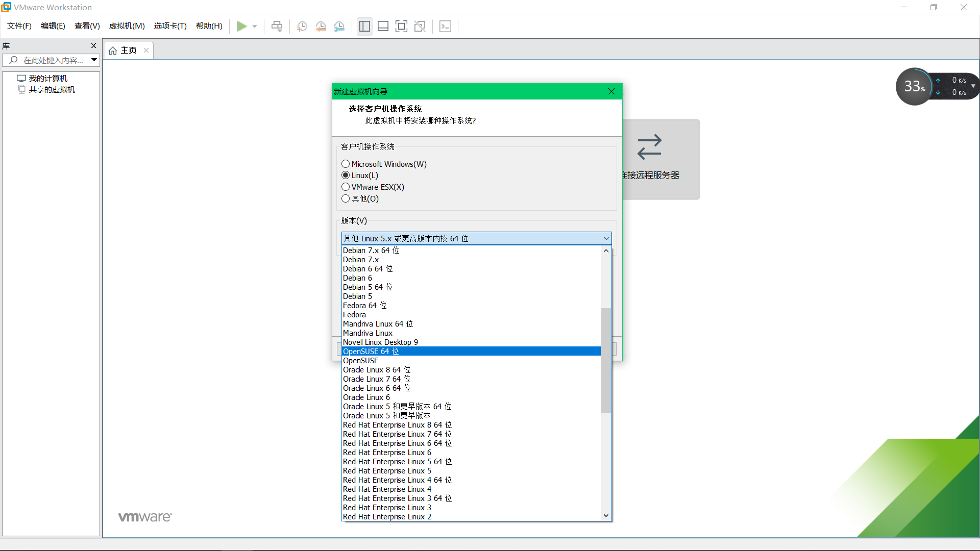980x551 pixels.
Task: Choose Debian 5 from list
Action: tap(472, 296)
